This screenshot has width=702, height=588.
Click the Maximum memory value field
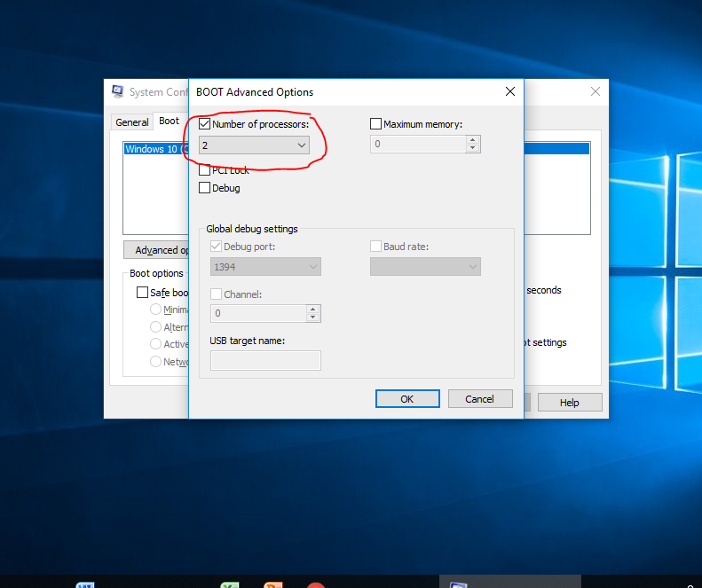(418, 144)
